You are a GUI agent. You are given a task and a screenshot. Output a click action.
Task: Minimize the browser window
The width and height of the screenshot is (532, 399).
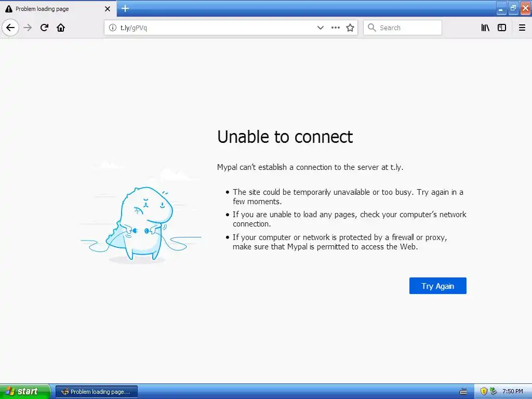click(x=501, y=8)
